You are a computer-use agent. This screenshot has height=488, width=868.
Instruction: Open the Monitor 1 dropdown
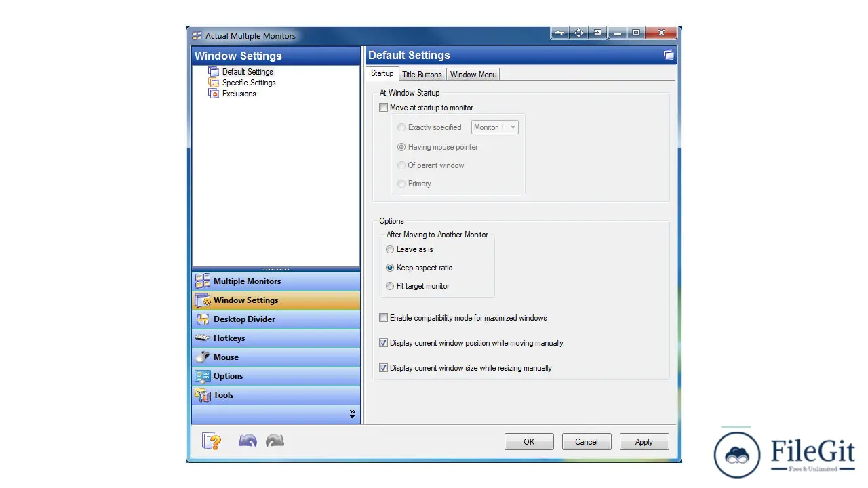pos(495,127)
